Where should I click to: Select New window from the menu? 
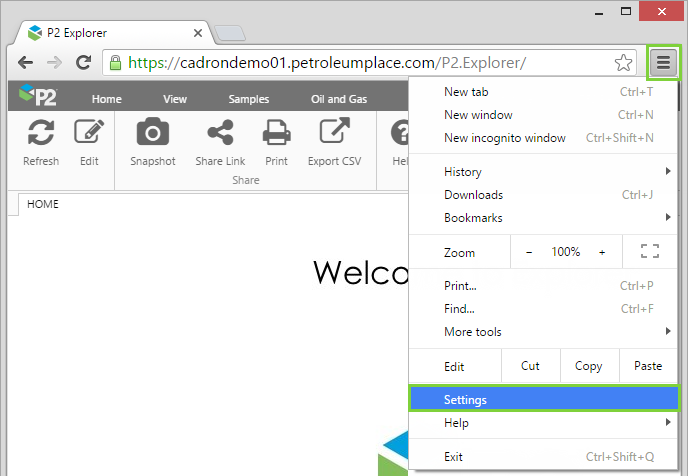tap(543, 115)
